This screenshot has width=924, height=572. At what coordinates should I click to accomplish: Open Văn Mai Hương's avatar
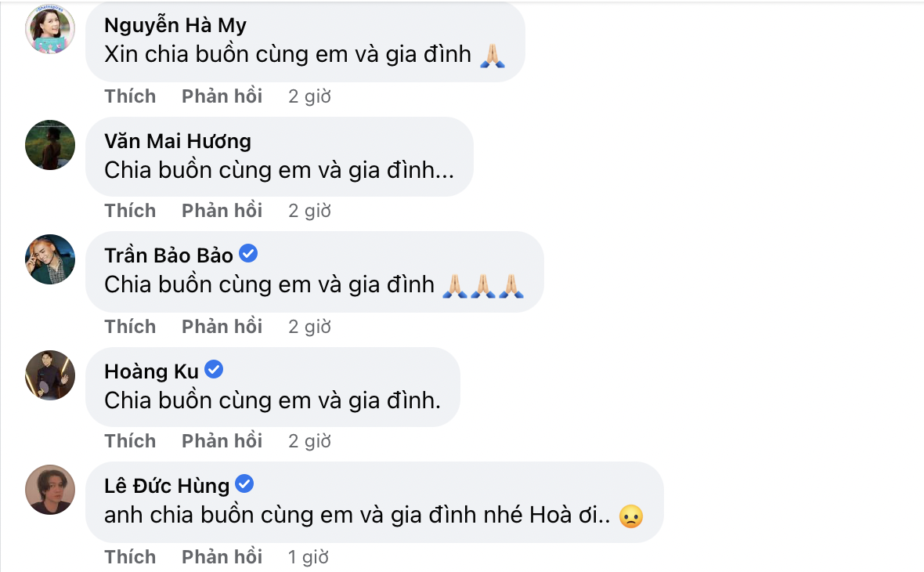point(50,145)
